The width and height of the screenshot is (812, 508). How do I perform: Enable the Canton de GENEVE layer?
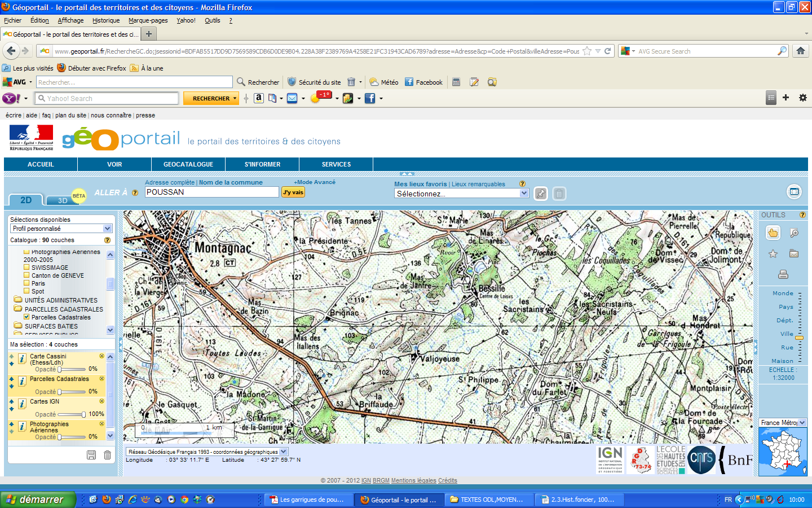pyautogui.click(x=27, y=275)
